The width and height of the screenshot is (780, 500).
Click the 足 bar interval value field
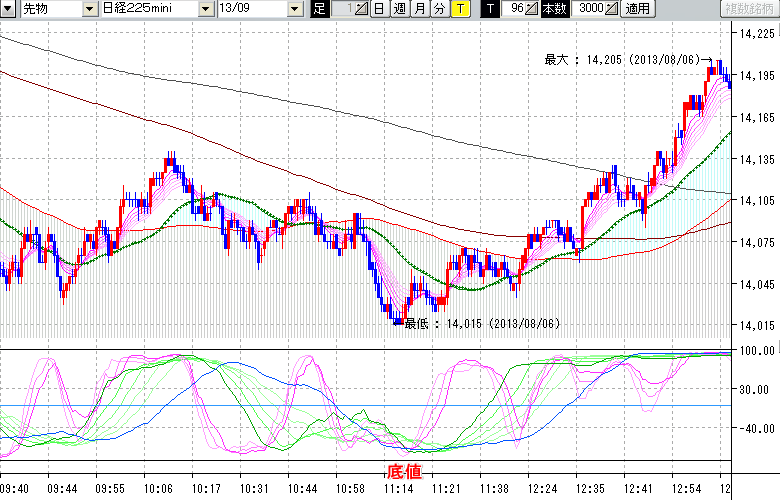(342, 9)
